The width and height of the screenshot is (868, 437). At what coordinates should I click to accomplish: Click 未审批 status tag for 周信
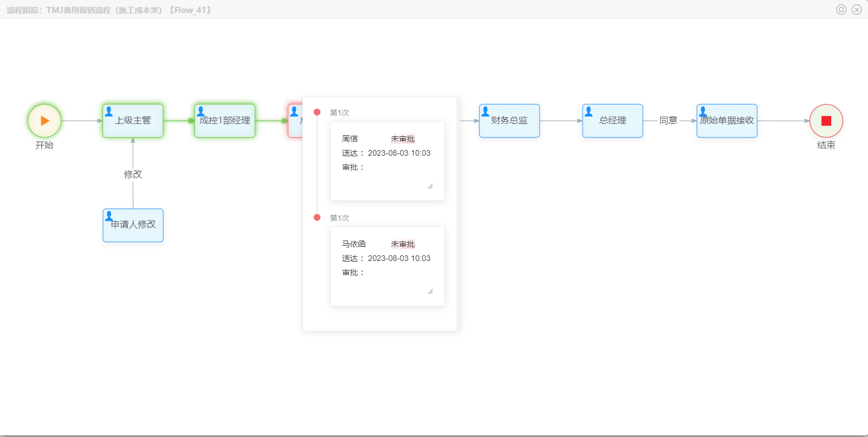(403, 139)
